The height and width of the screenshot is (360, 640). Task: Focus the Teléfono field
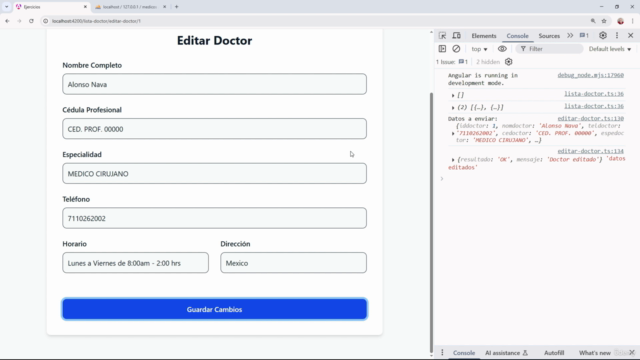click(x=215, y=218)
